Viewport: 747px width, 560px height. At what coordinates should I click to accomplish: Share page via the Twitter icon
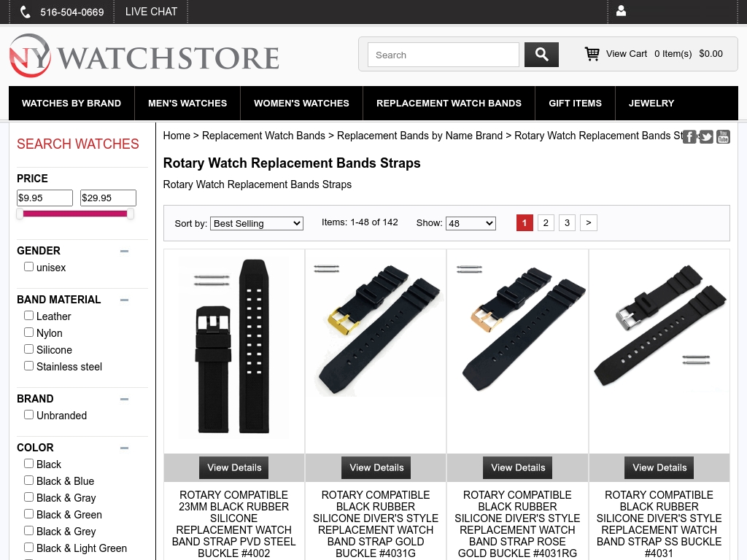pyautogui.click(x=706, y=136)
